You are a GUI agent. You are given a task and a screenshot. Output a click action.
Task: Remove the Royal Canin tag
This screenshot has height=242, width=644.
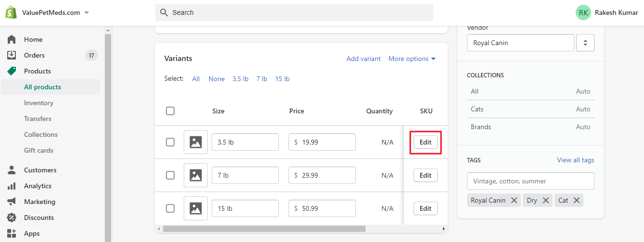click(514, 200)
